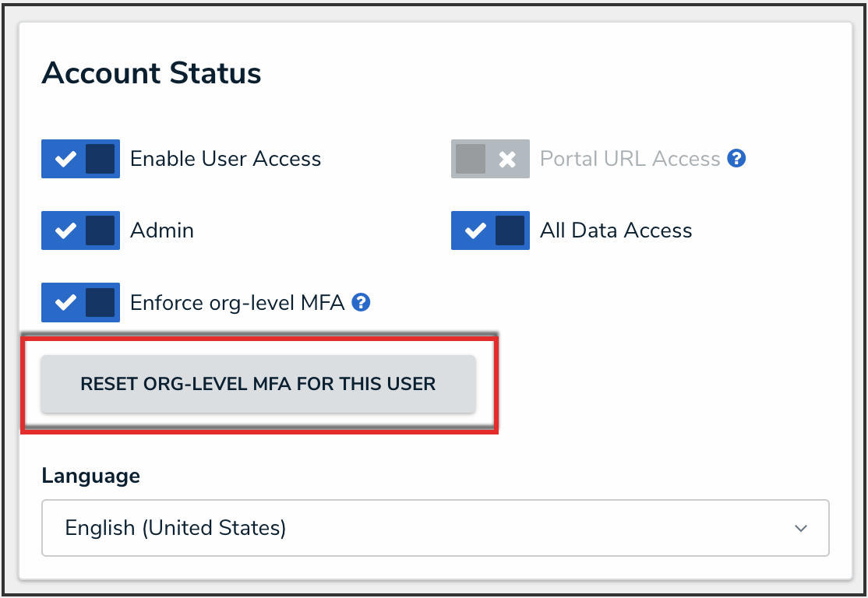Turn off Enforce org-level MFA toggle

[80, 302]
